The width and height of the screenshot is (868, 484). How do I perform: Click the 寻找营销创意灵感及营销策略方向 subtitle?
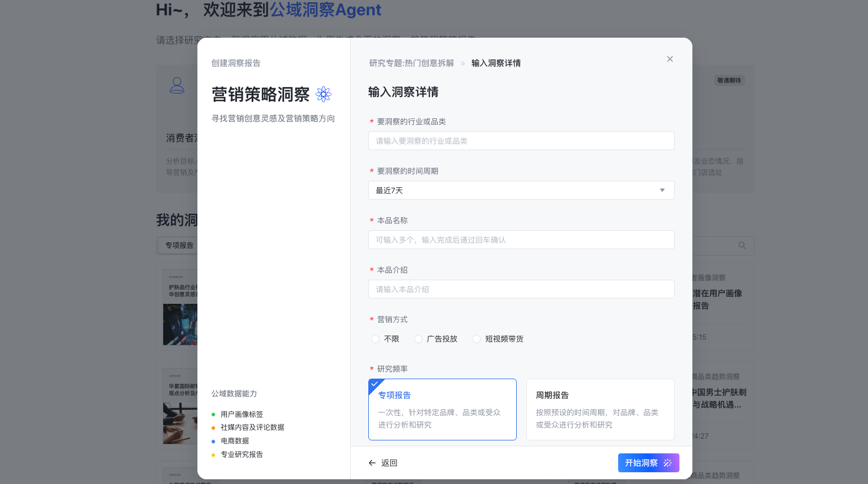click(273, 118)
